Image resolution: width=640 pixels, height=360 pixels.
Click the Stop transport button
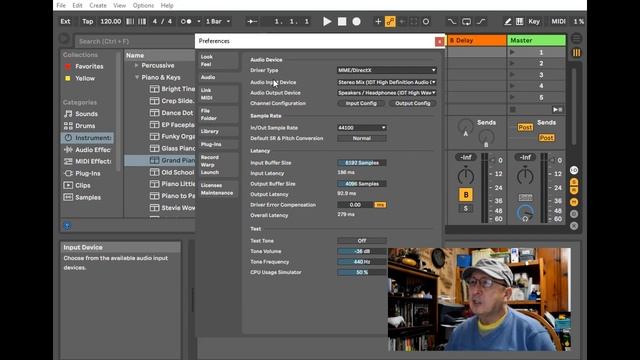click(x=342, y=21)
